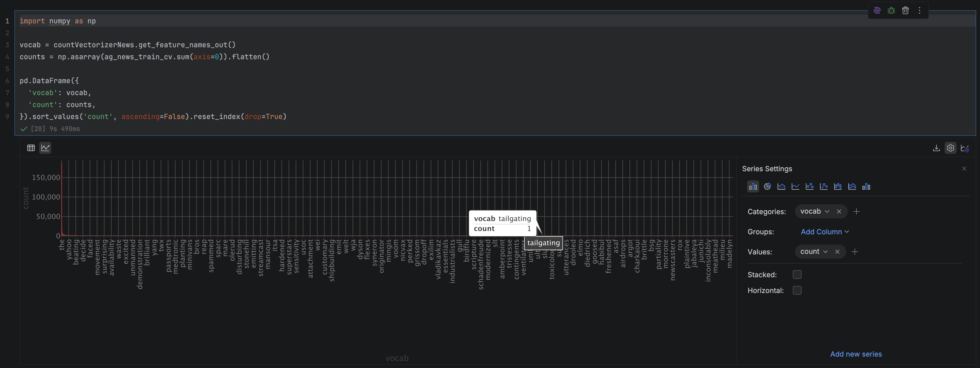Choose the area chart type icon
Viewport: 980px width, 368px height.
coord(781,186)
